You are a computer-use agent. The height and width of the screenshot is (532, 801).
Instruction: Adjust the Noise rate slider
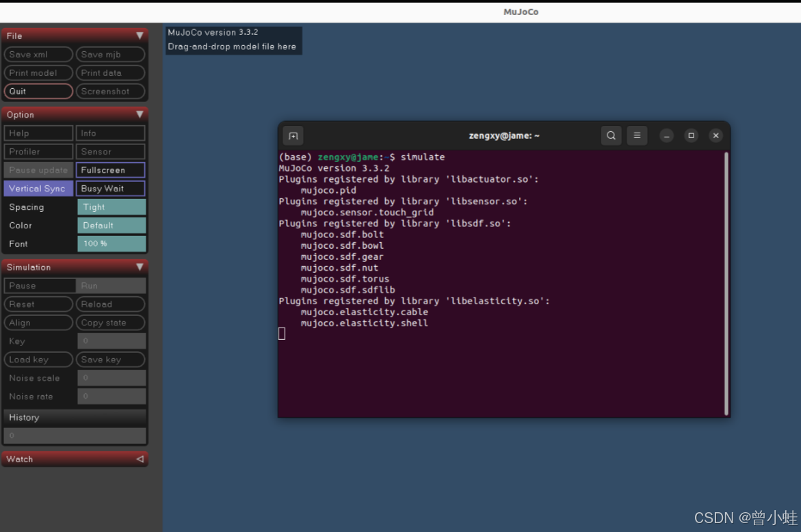(x=111, y=396)
